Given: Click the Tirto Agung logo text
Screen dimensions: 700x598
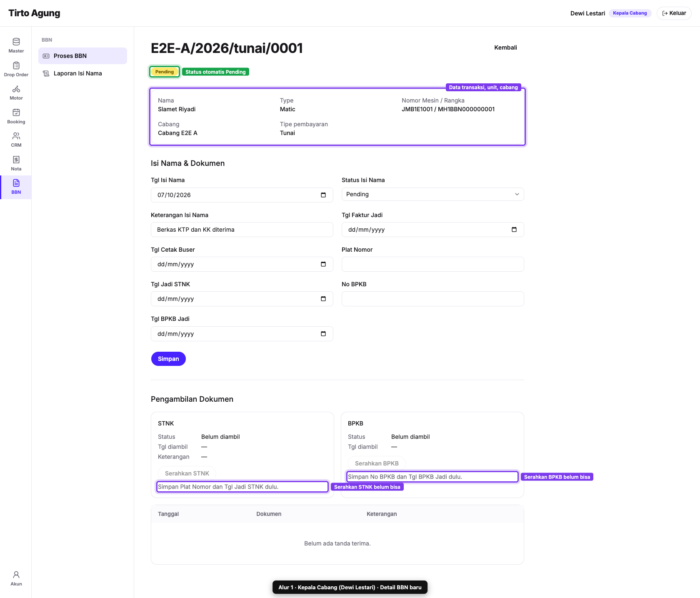Looking at the screenshot, I should 34,13.
